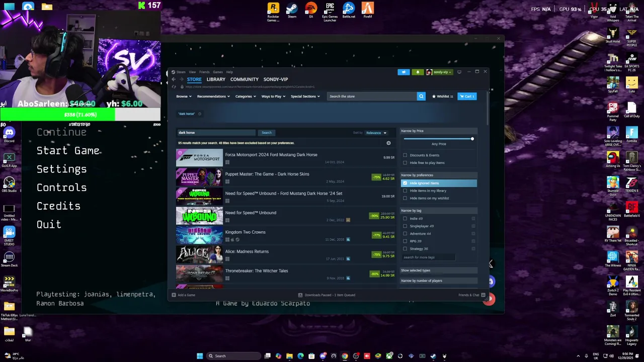Open the Steam menu
Screen dimensions: 644x362
click(x=181, y=72)
